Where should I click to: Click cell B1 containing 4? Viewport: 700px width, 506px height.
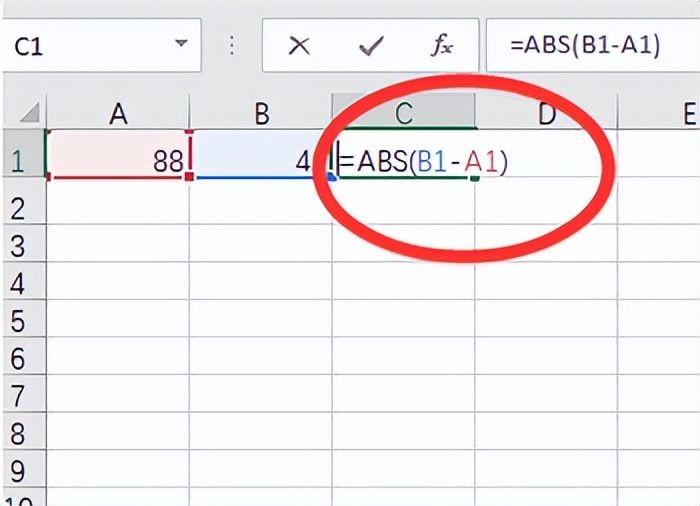point(261,154)
